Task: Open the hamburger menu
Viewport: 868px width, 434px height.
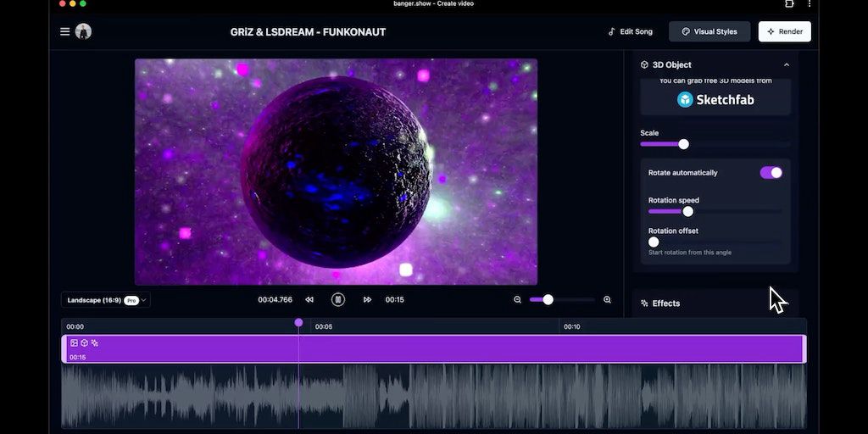Action: click(64, 31)
